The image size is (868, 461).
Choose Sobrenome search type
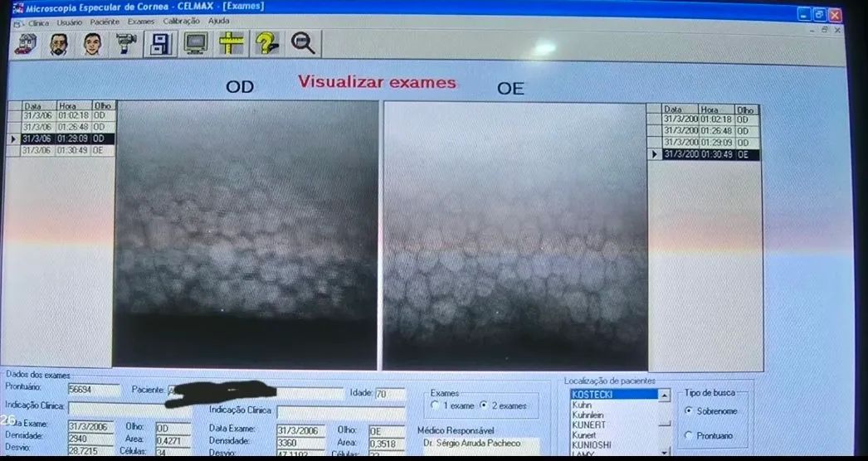coord(689,411)
